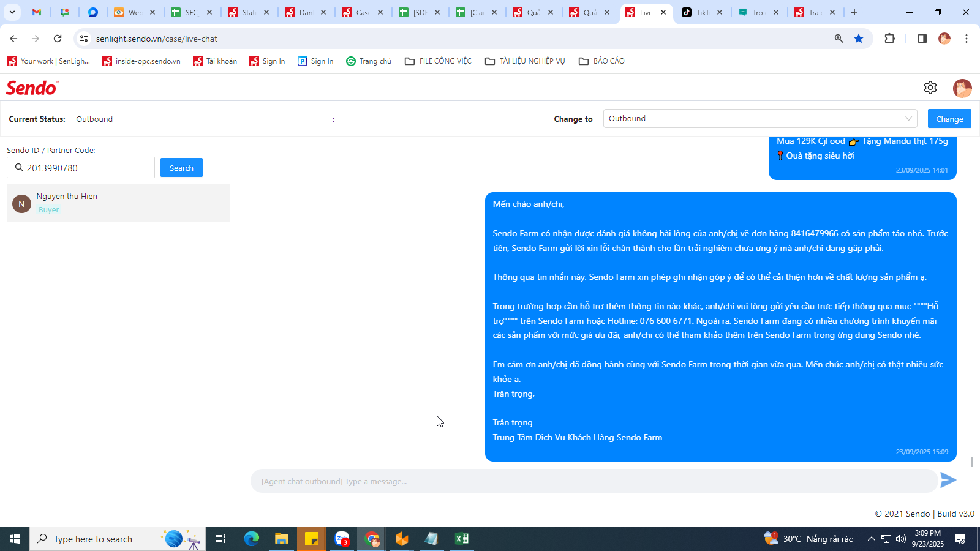Close the Live chat tab
The height and width of the screenshot is (551, 980).
point(663,12)
